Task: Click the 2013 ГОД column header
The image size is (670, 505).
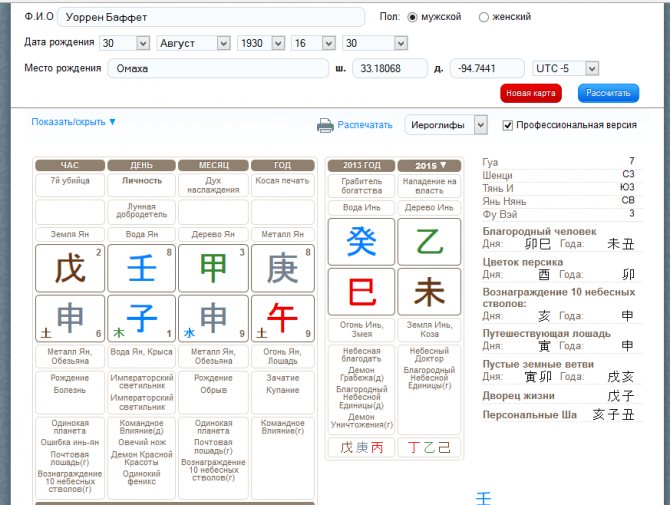Action: click(x=361, y=165)
